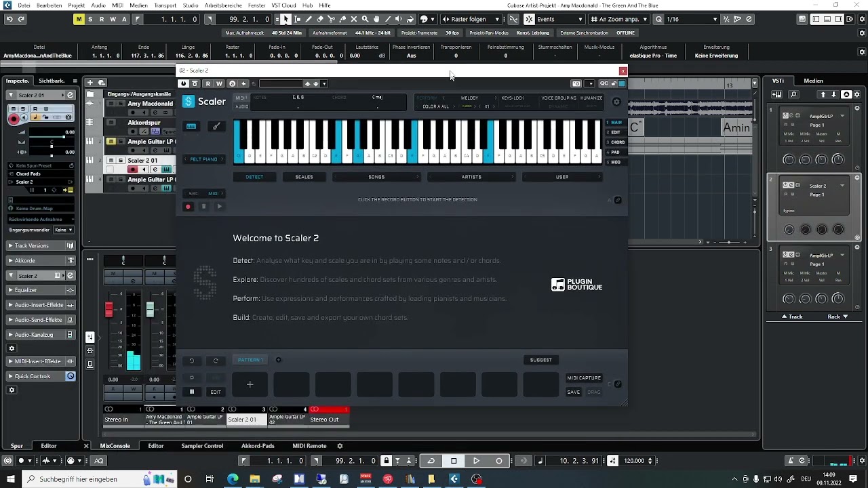The image size is (868, 488).
Task: Click the Undo arrow in the toolbar
Action: 9,19
